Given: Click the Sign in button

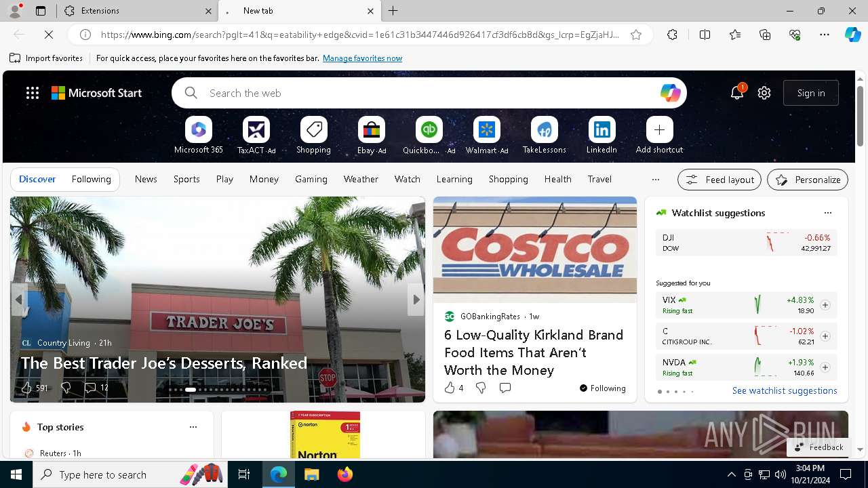Looking at the screenshot, I should [x=811, y=93].
